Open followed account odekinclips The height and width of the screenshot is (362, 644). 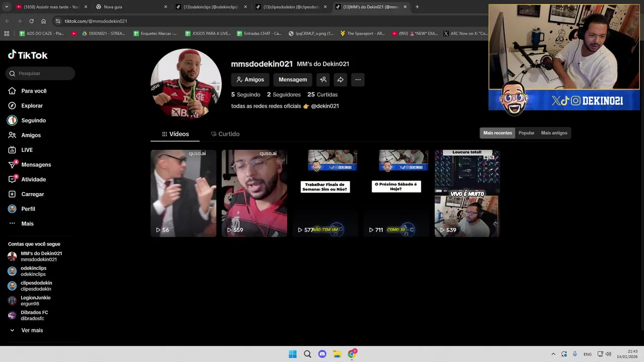33,271
